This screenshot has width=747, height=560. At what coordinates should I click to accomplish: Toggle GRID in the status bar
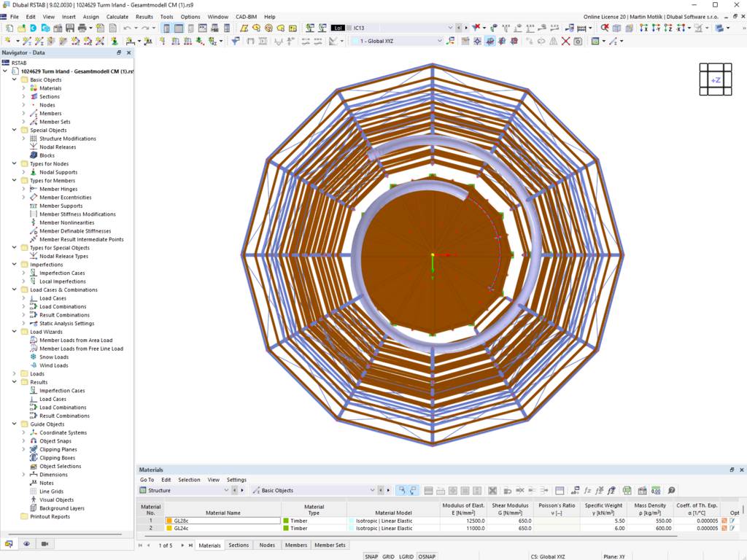[x=388, y=556]
